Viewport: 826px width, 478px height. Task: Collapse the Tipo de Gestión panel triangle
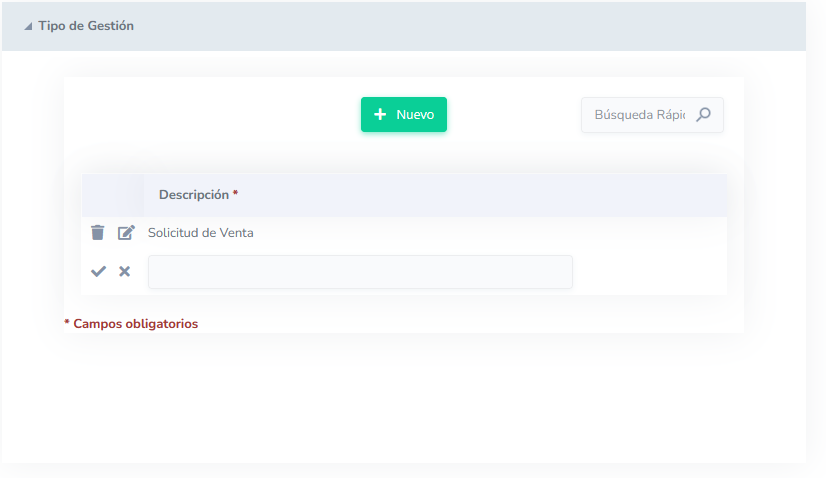28,27
